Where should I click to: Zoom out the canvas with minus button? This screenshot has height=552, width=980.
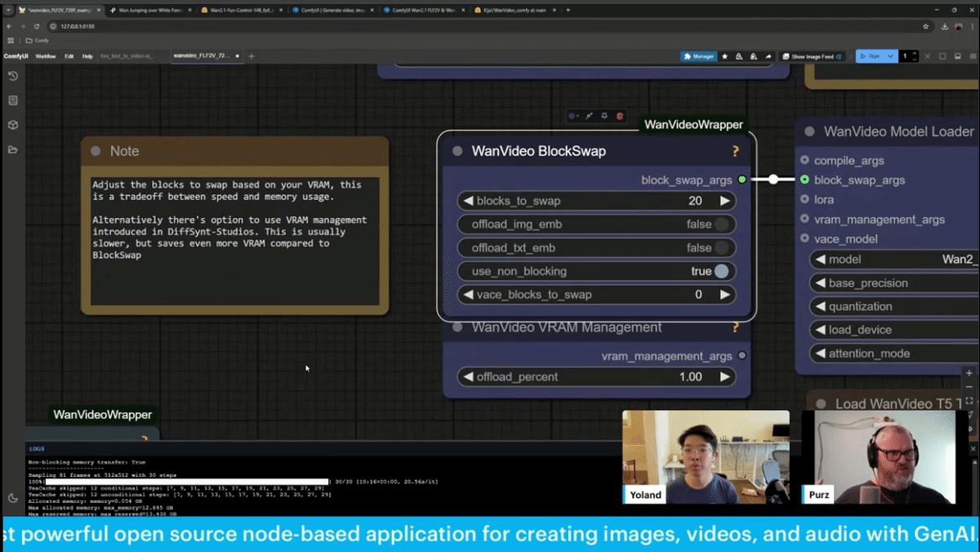(x=969, y=387)
